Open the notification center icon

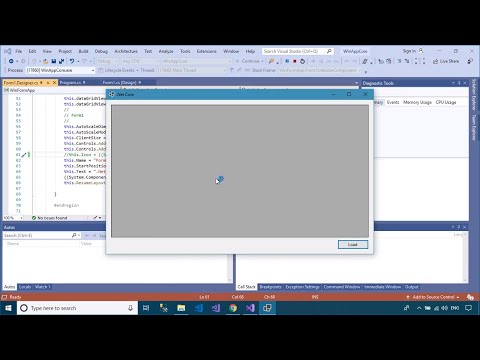click(x=468, y=308)
